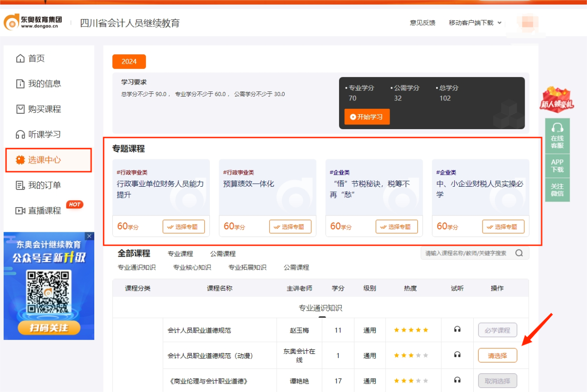This screenshot has height=392, width=587.
Task: Toggle audition for 会计人员职业道德规范（动漫）
Action: coord(457,355)
